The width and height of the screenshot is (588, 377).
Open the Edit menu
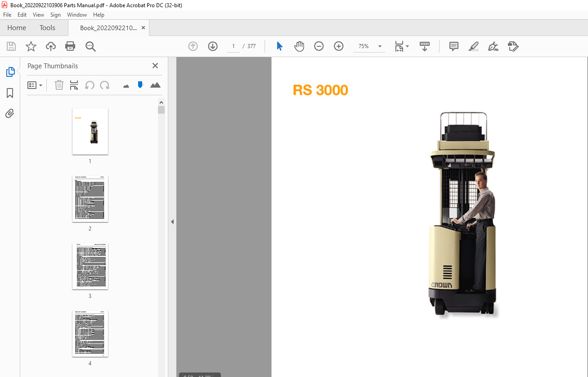22,15
